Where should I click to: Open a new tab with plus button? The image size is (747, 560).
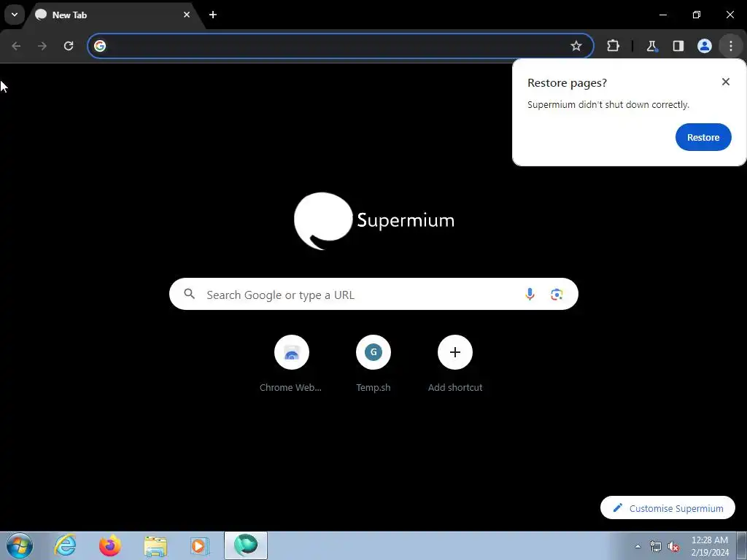[213, 15]
